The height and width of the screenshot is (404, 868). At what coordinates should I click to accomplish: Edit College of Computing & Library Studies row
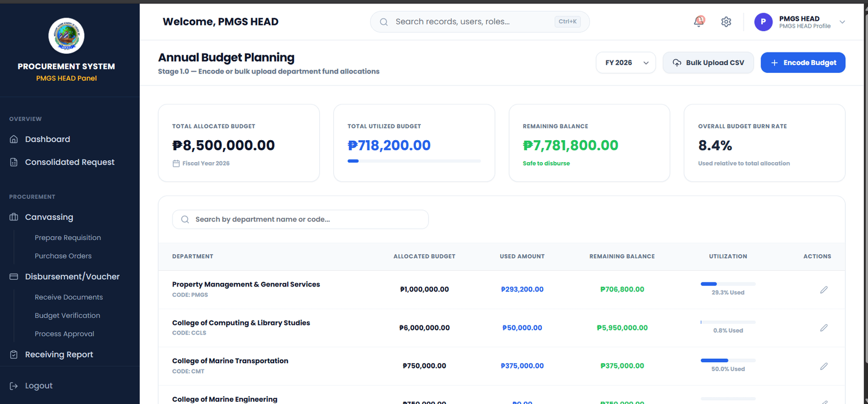point(824,328)
